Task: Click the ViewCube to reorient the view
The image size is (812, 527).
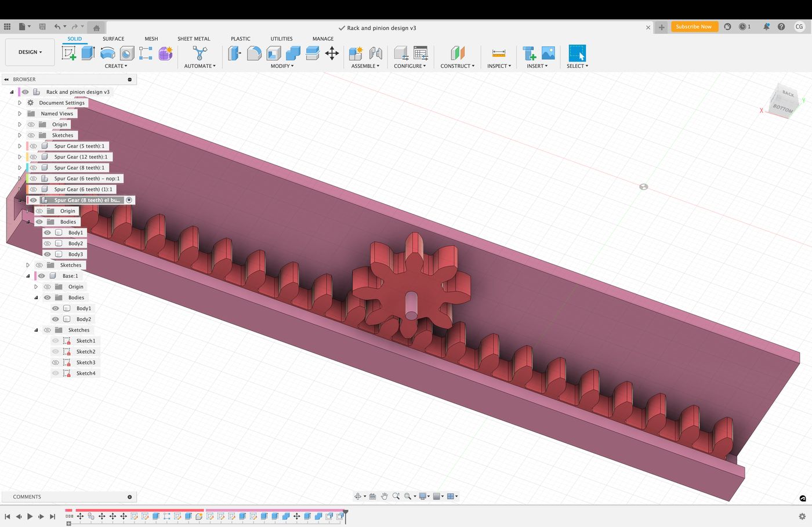Action: [783, 102]
